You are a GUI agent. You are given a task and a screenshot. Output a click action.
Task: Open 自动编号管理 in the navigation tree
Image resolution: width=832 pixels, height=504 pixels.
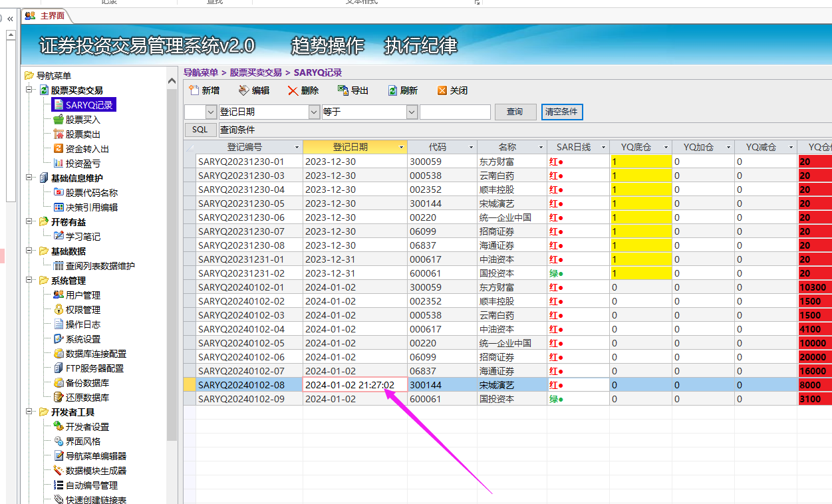(91, 485)
